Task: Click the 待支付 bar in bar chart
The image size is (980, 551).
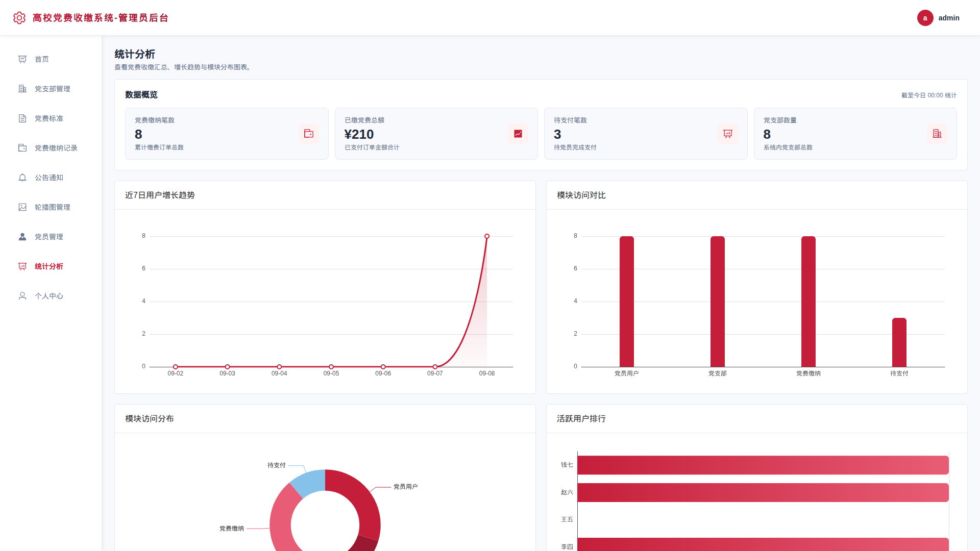Action: coord(899,342)
